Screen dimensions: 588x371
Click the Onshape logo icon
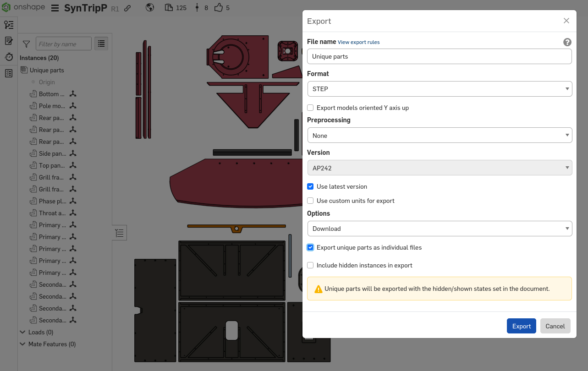6,8
